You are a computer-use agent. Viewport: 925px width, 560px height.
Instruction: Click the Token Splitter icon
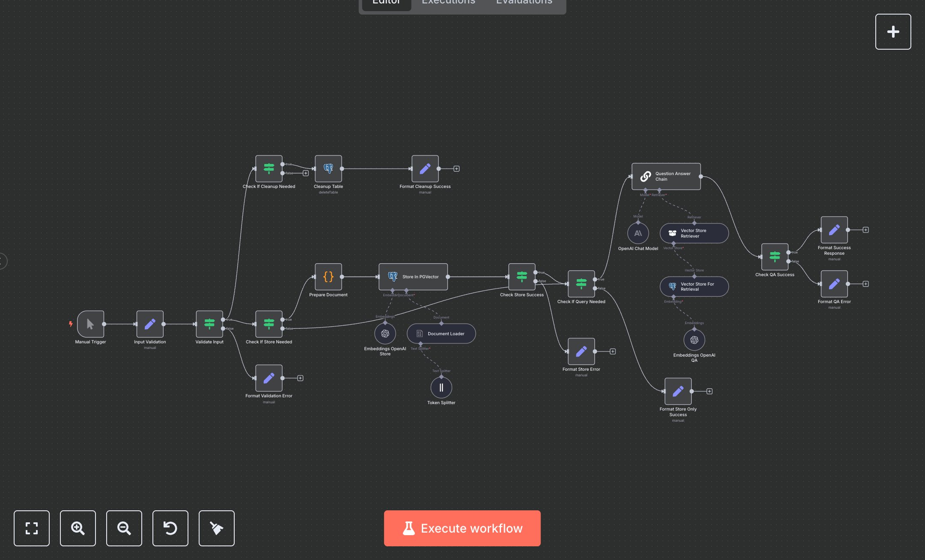tap(441, 387)
